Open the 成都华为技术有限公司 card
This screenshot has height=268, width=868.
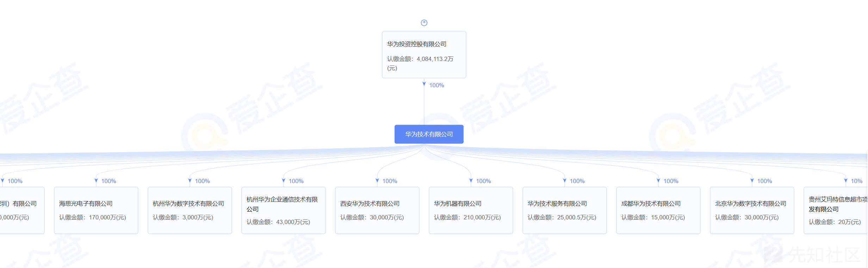point(658,210)
